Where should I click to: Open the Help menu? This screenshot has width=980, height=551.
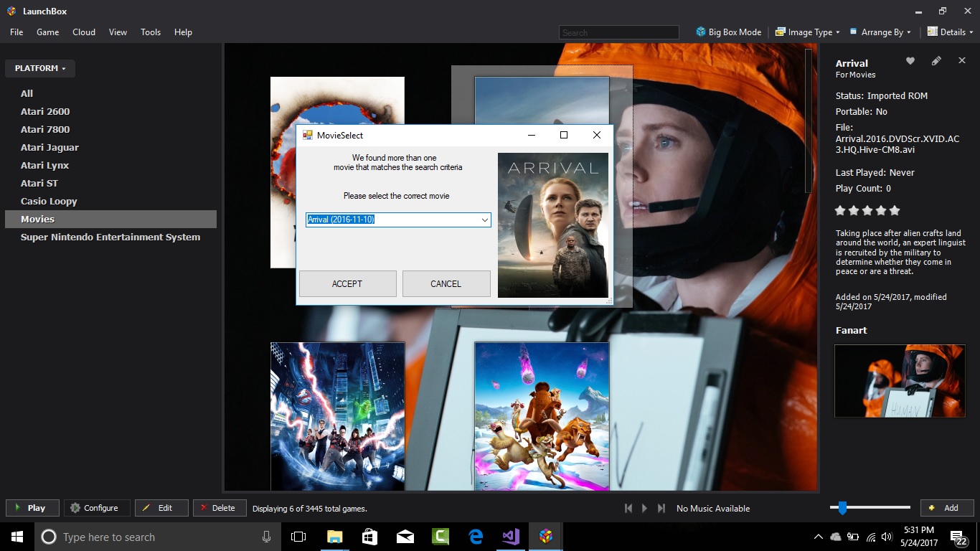tap(183, 32)
